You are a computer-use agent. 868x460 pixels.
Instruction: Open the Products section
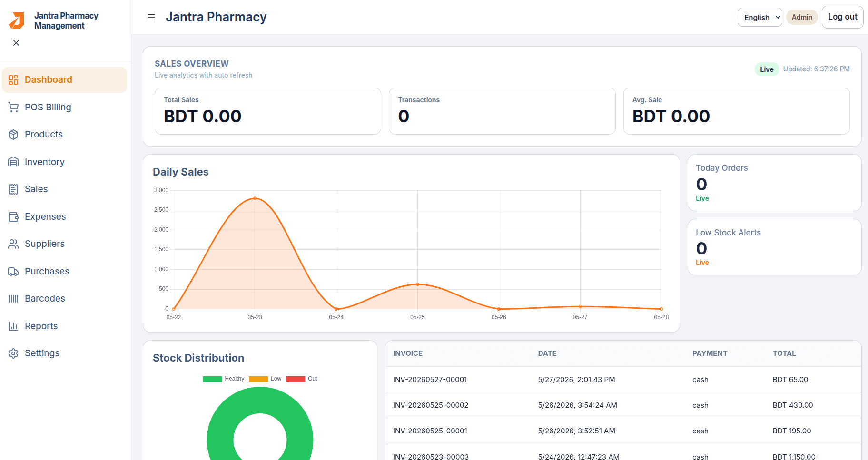coord(65,135)
